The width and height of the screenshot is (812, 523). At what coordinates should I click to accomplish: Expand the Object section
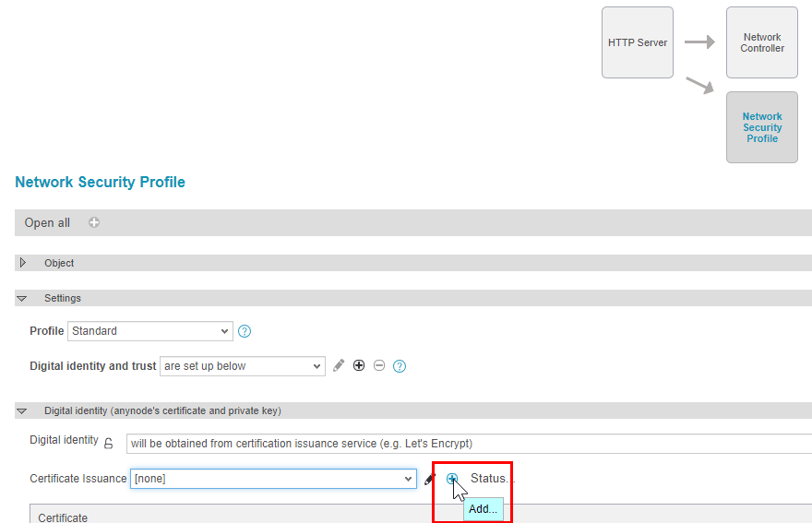click(x=23, y=263)
